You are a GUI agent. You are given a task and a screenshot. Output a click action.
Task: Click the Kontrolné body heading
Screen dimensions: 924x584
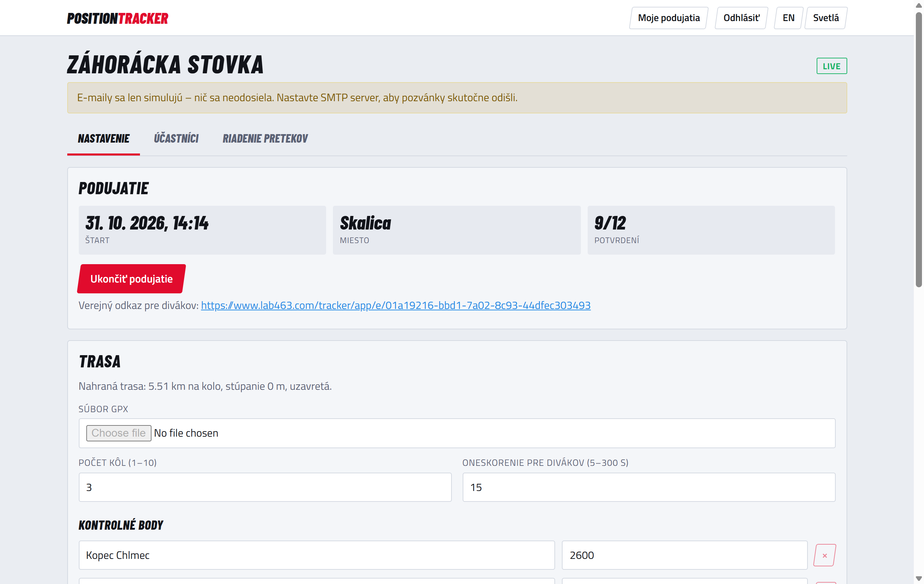coord(121,525)
